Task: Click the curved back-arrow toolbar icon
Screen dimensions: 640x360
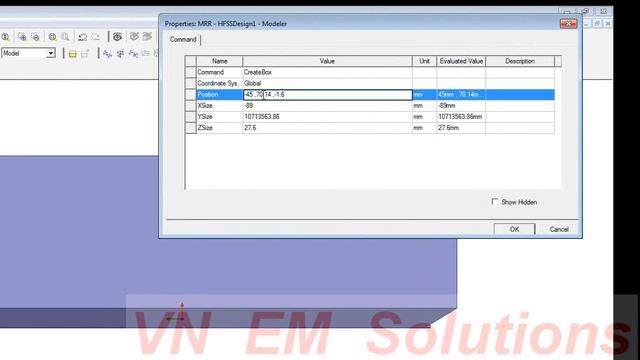Action: [82, 37]
